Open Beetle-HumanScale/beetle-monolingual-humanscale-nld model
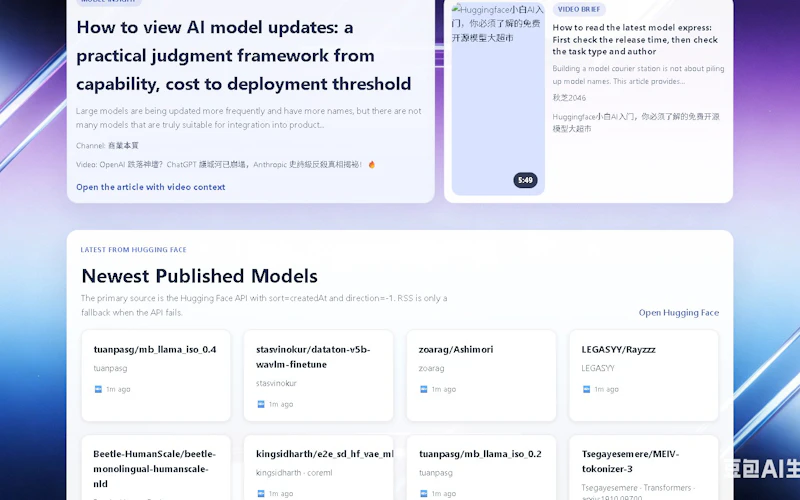The width and height of the screenshot is (800, 500). [155, 469]
